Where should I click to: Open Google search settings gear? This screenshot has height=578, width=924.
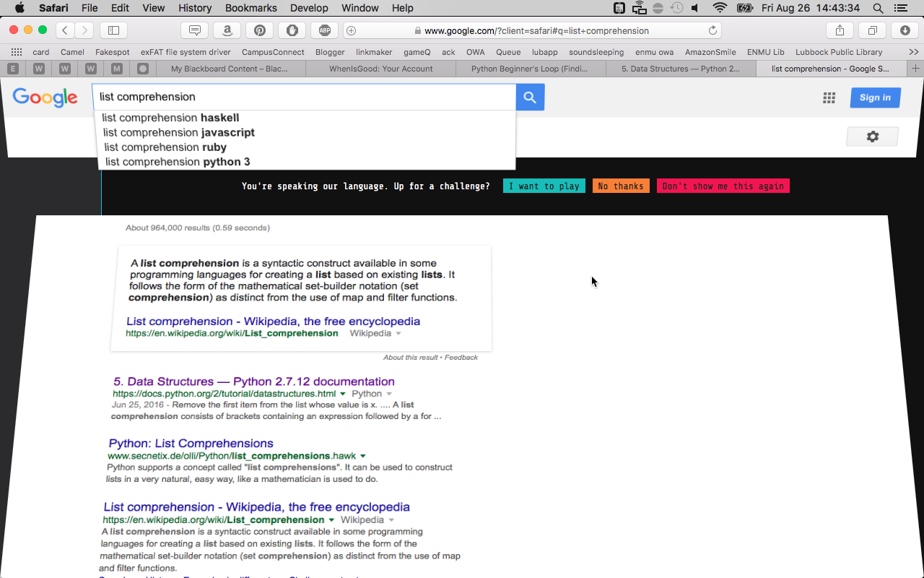872,137
